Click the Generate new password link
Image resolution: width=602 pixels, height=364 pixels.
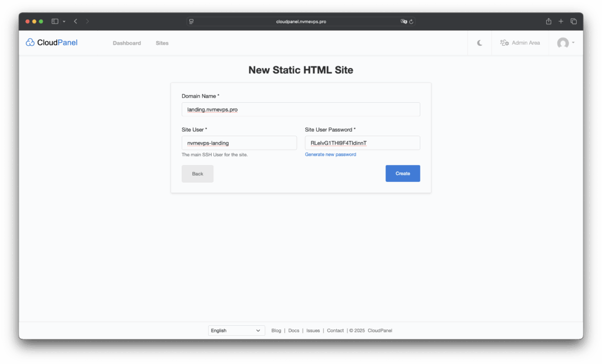click(330, 154)
